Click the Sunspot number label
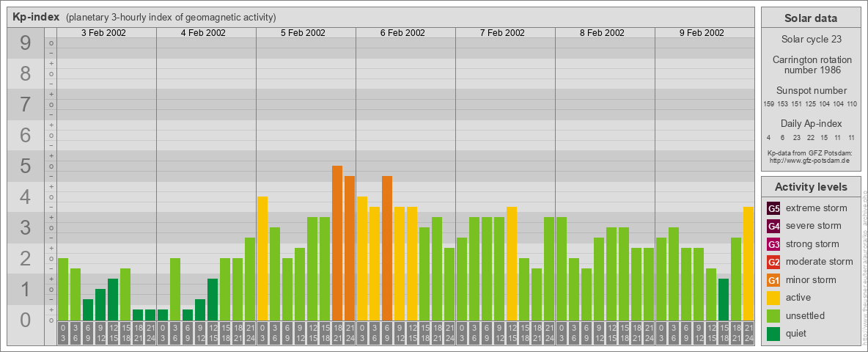This screenshot has width=868, height=352. pos(811,91)
